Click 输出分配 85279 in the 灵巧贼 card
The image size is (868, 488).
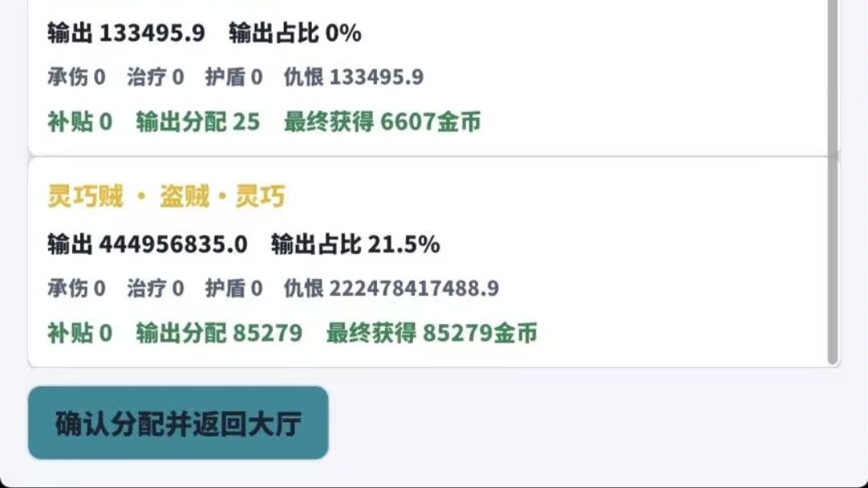coord(219,333)
